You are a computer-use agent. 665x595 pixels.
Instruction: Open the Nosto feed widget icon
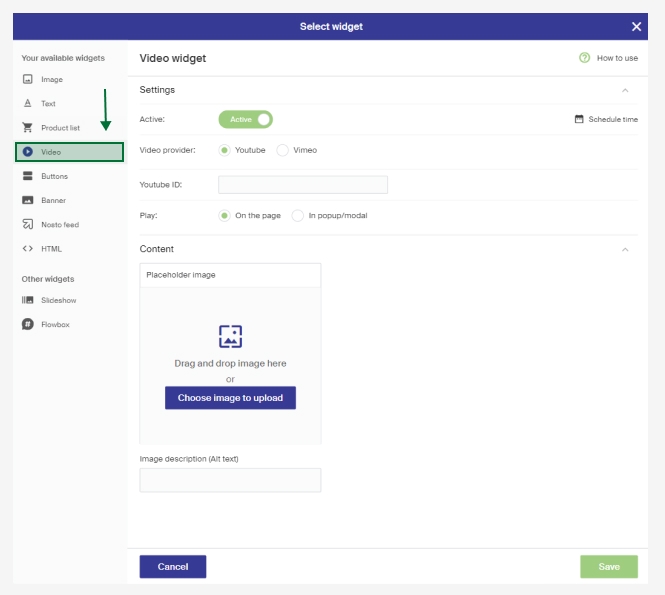(x=28, y=225)
